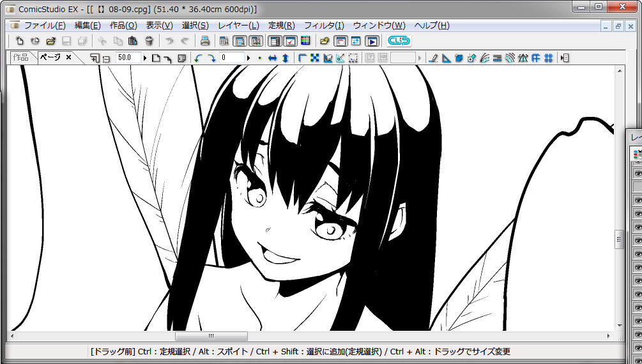Toggle the red checkmark palette button
Screen dimensions: 642x364
[x=290, y=41]
